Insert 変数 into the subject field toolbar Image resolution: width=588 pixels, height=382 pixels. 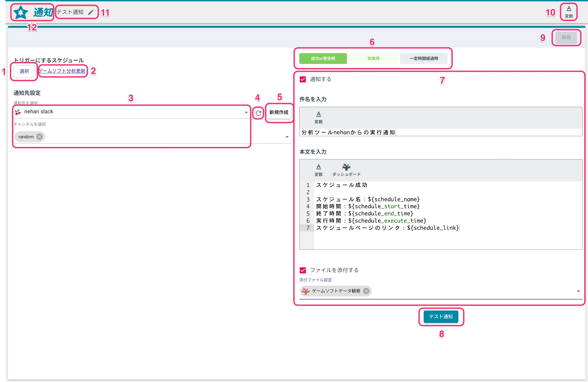318,118
